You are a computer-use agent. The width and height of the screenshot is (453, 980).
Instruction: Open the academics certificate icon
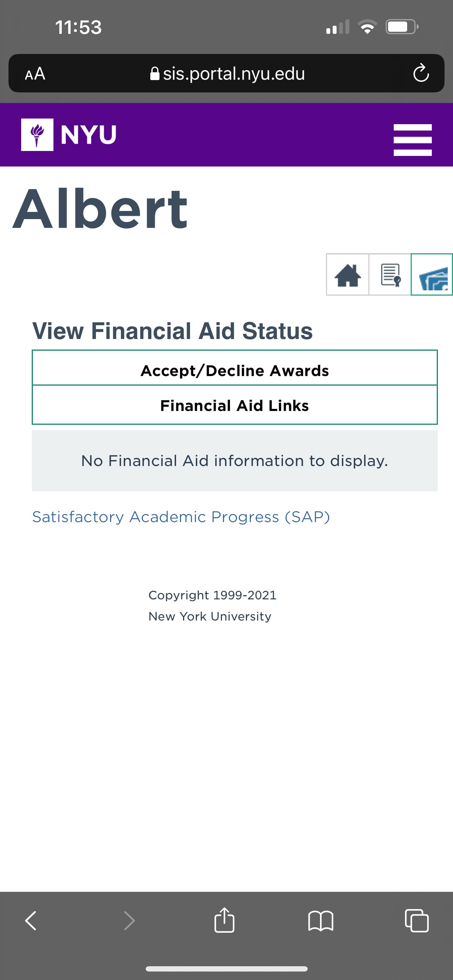(390, 274)
